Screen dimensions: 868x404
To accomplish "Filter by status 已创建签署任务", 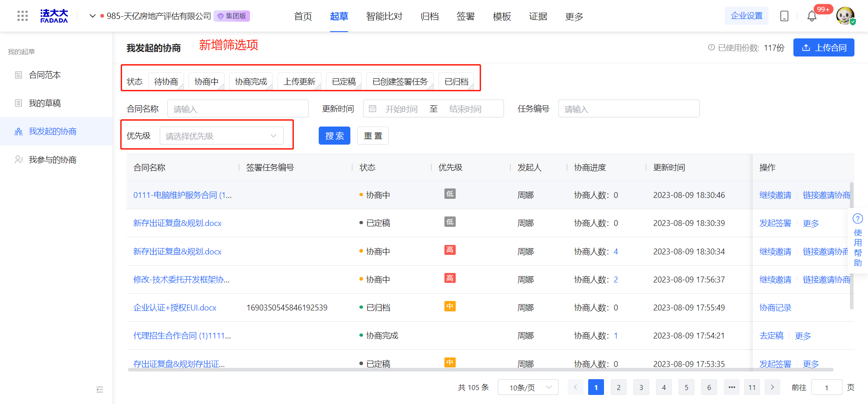I will tap(400, 81).
